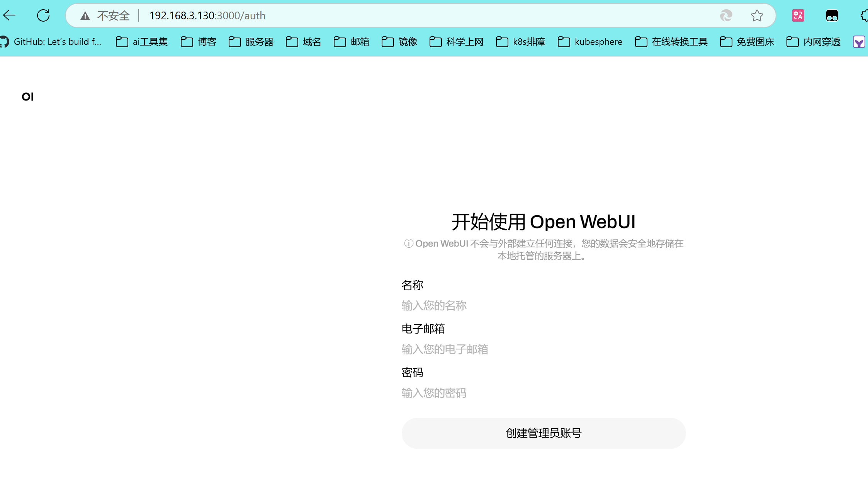Image resolution: width=868 pixels, height=482 pixels.
Task: Click the 创建管理员账号 button
Action: [x=544, y=433]
